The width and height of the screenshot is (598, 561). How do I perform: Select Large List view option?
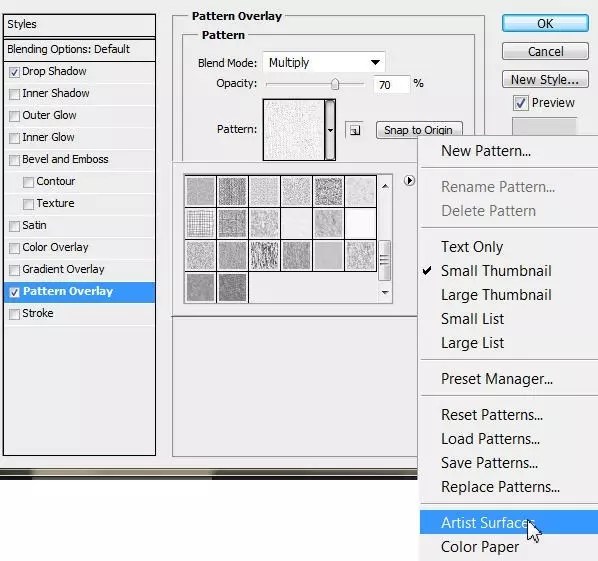coord(472,343)
